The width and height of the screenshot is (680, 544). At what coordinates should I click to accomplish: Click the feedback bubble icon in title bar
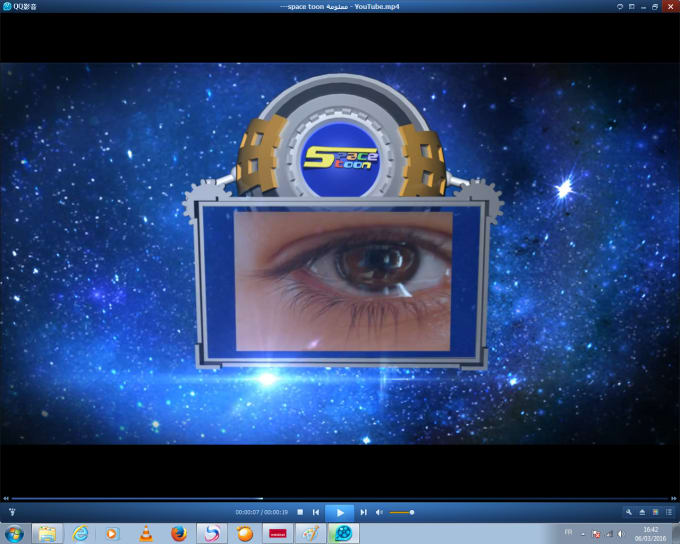click(620, 7)
